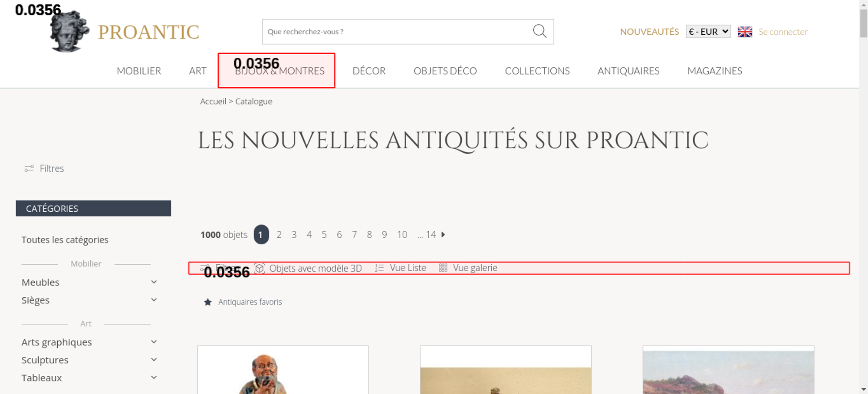The height and width of the screenshot is (394, 868).
Task: Select the Arts graphiques category
Action: (57, 342)
